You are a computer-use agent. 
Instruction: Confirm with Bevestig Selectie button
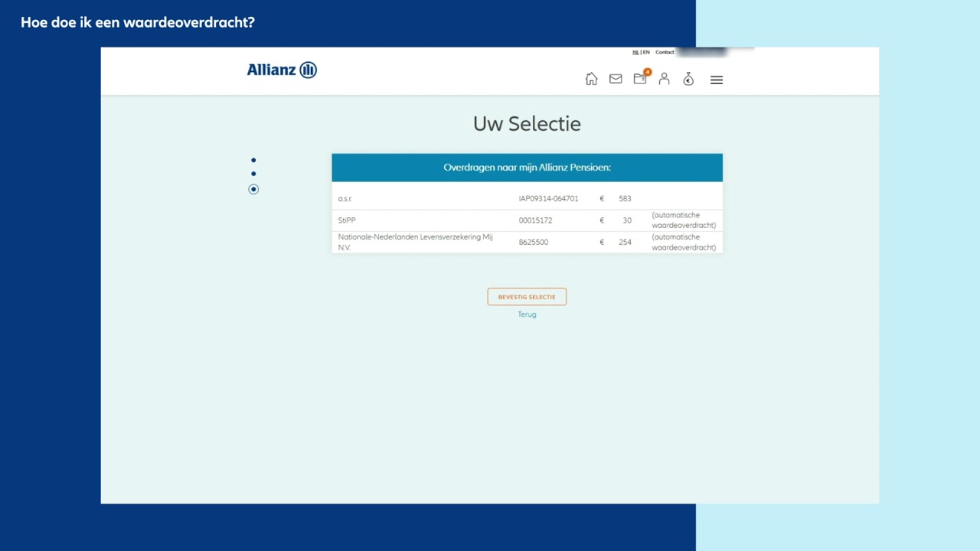tap(527, 297)
